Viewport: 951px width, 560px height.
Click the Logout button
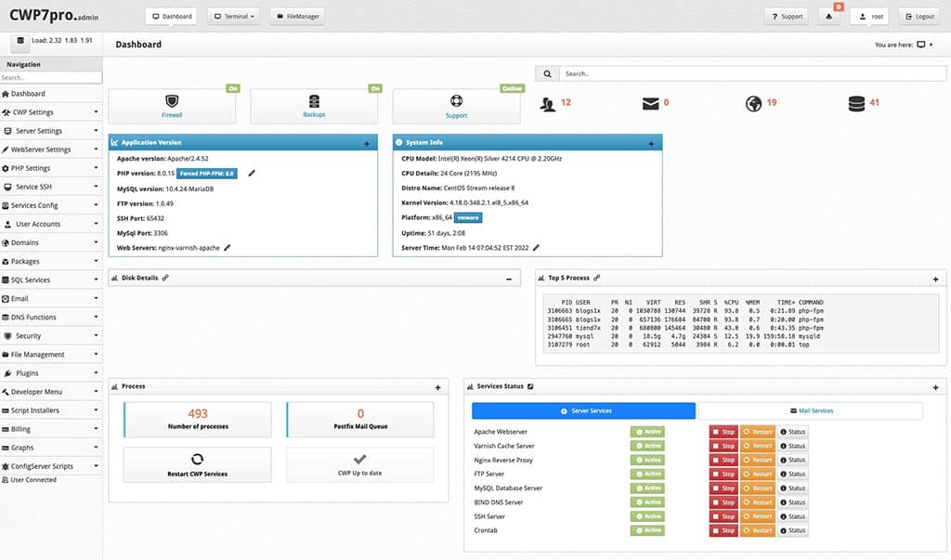coord(922,15)
